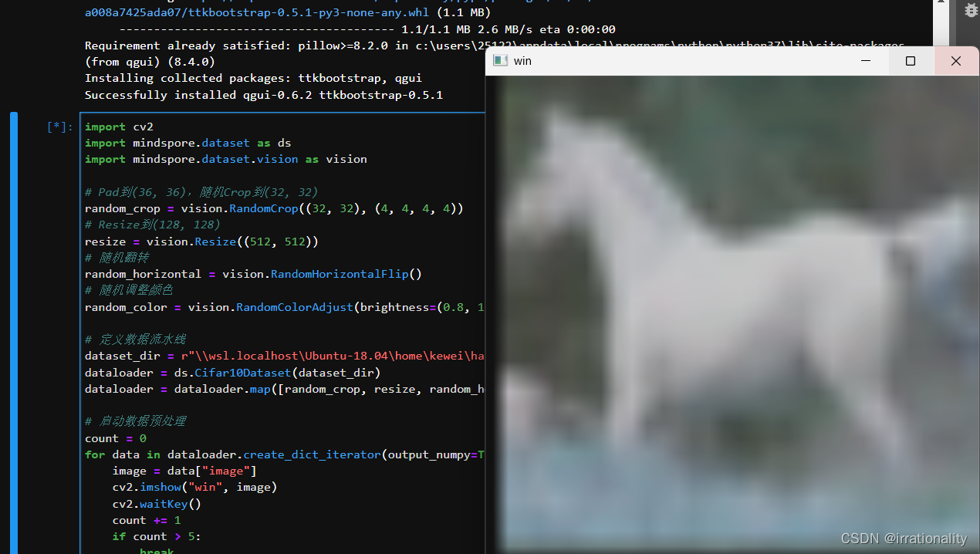Screen dimensions: 980x554
Task: Click the 'dataset_dir' assignment line
Action: point(285,356)
